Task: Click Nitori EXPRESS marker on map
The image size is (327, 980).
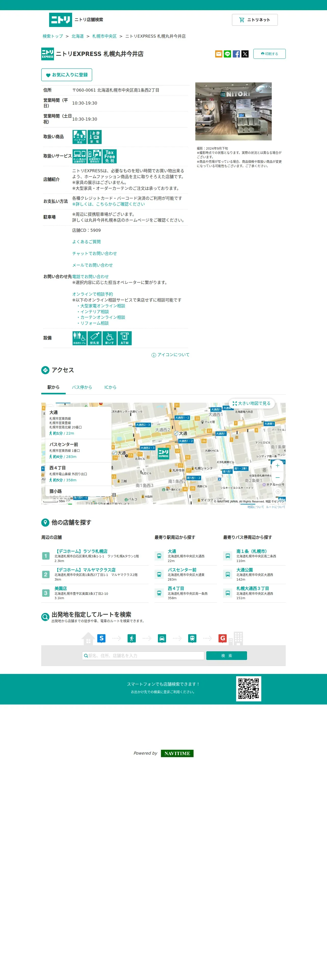Action: pyautogui.click(x=163, y=453)
